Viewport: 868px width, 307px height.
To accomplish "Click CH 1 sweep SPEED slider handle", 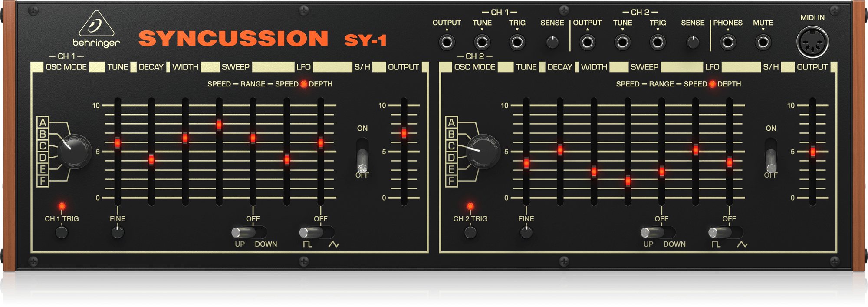I will 219,125.
